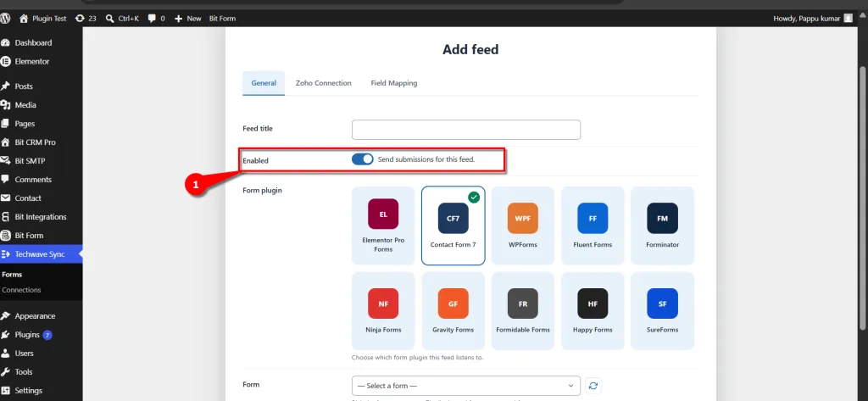Open Forms submenu under Techwave Sync
This screenshot has width=868, height=401.
point(12,275)
